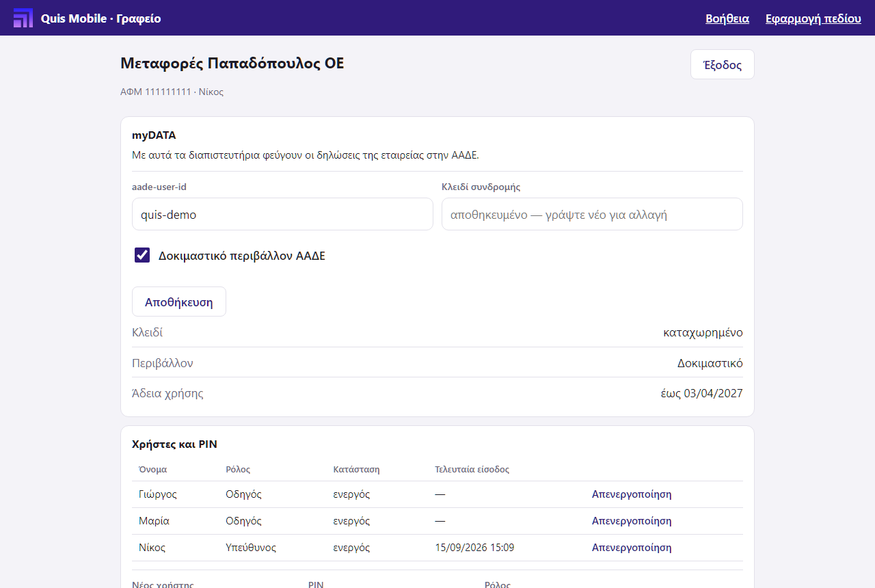Click the Υπεύθυνος role cell
The height and width of the screenshot is (588, 875).
[251, 548]
